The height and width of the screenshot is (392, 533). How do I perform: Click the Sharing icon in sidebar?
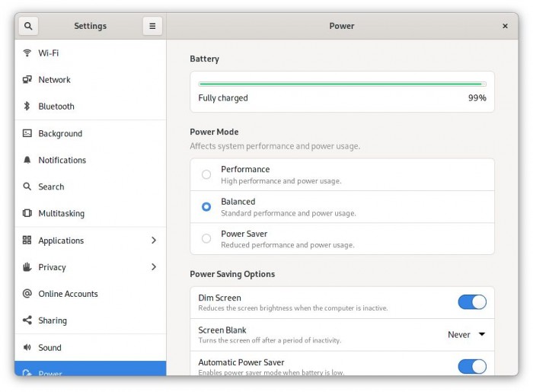click(27, 320)
